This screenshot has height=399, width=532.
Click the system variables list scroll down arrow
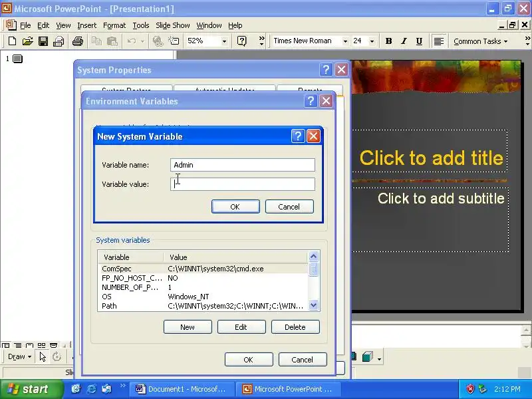(313, 305)
